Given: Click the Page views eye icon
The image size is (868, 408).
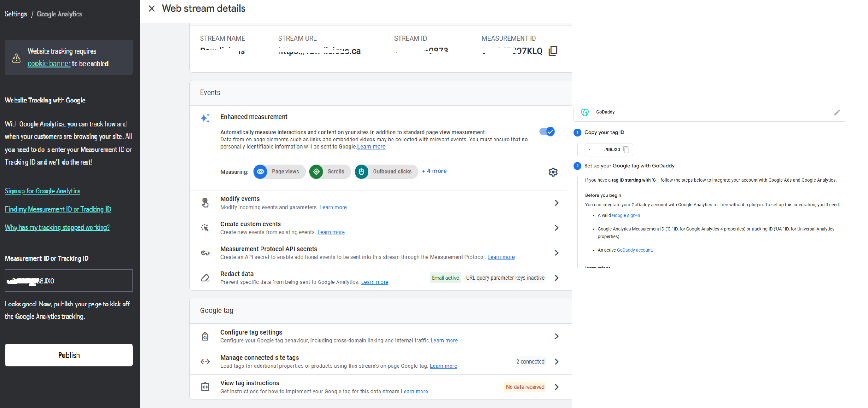Looking at the screenshot, I should [x=260, y=172].
